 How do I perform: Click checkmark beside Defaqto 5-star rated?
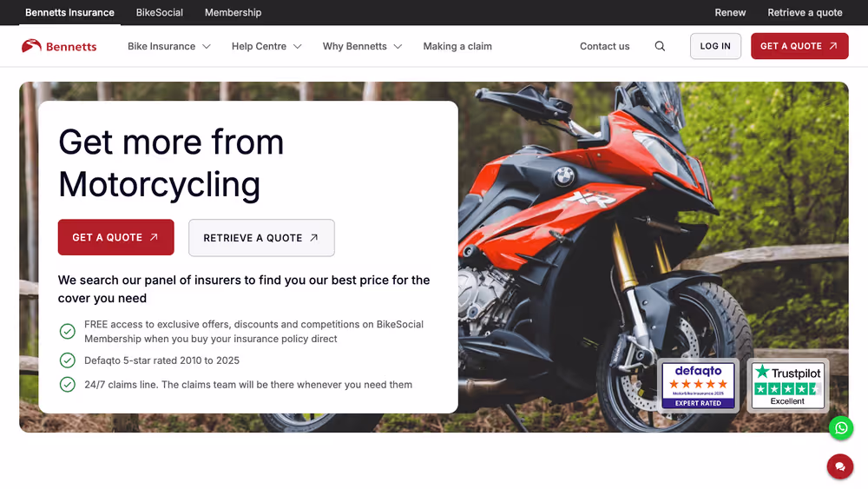(68, 360)
